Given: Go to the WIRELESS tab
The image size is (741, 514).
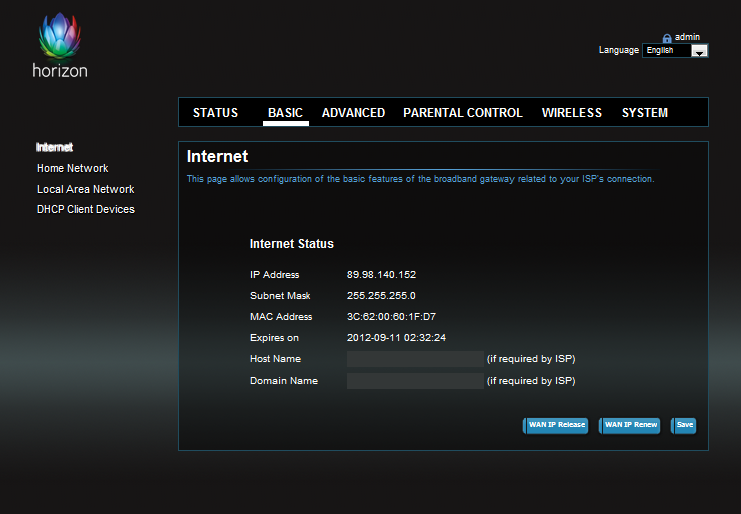Looking at the screenshot, I should point(572,113).
